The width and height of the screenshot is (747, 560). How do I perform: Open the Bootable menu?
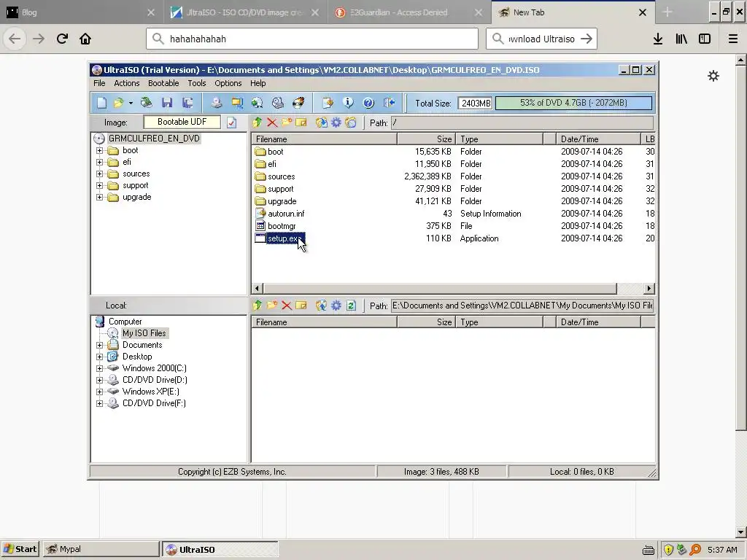(163, 83)
